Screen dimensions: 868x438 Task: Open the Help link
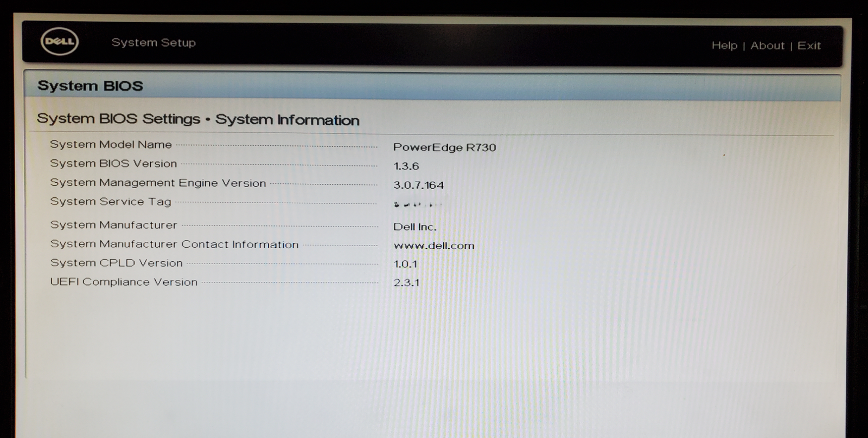(x=724, y=46)
